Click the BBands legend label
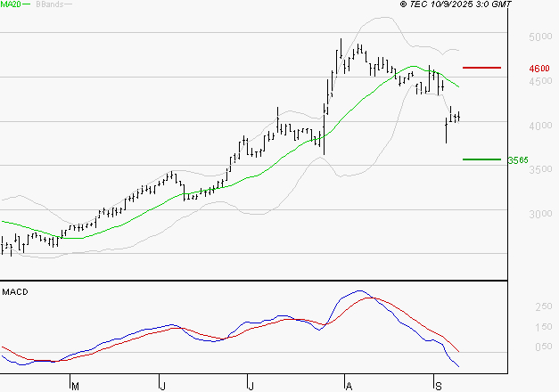Viewport: 559px width, 392px height. pos(50,4)
